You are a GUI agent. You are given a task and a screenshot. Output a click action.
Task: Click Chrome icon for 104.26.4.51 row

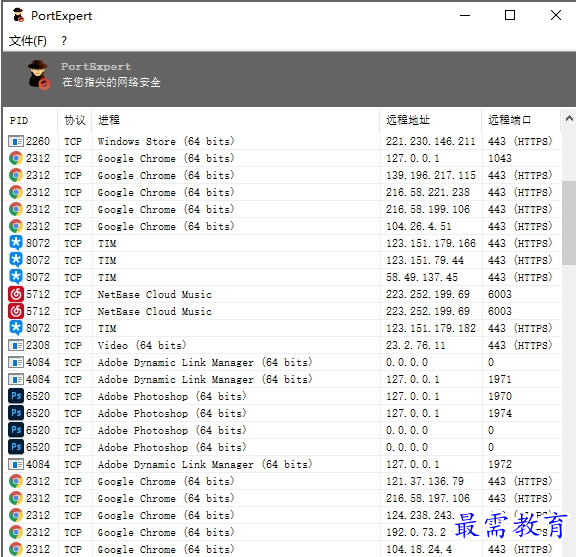point(15,226)
